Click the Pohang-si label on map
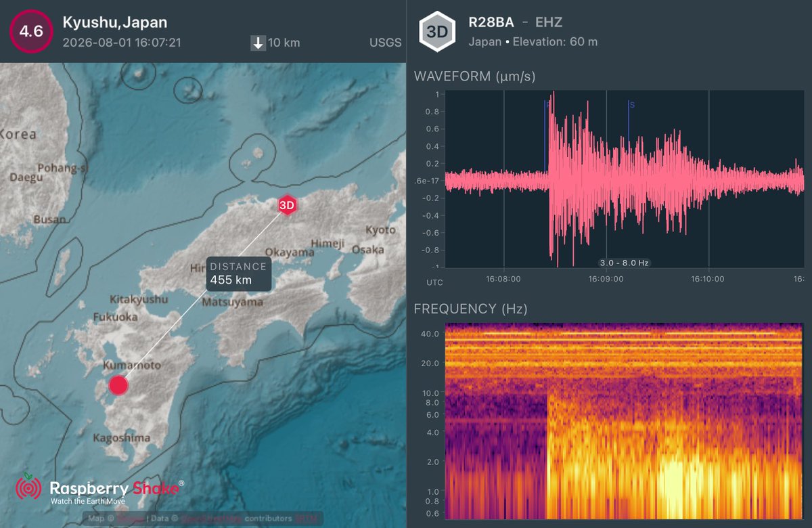 tap(63, 168)
